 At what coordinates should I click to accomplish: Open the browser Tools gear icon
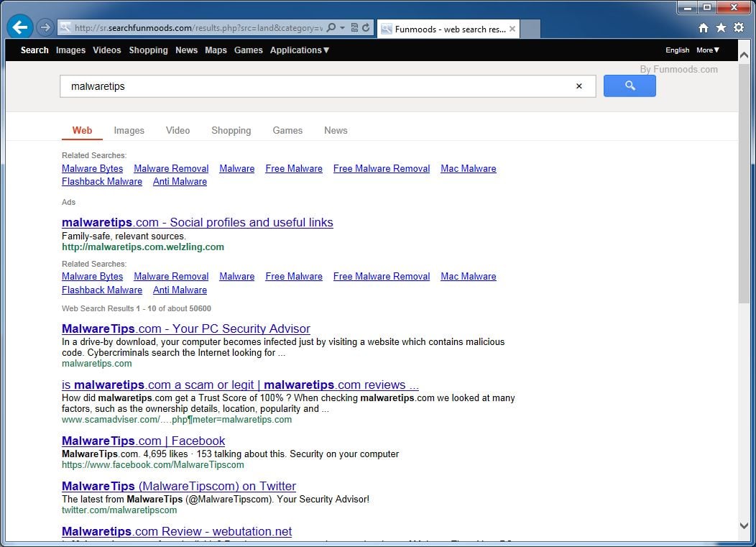pyautogui.click(x=739, y=27)
